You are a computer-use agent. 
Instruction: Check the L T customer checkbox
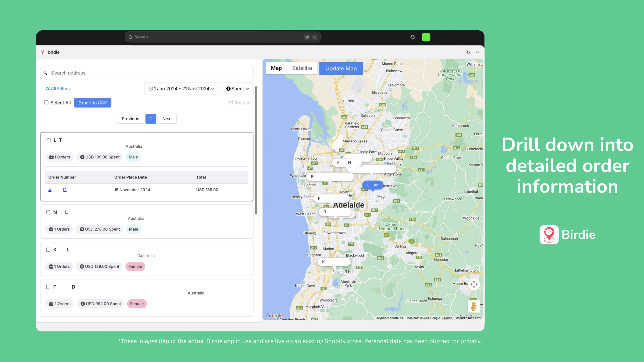click(49, 140)
